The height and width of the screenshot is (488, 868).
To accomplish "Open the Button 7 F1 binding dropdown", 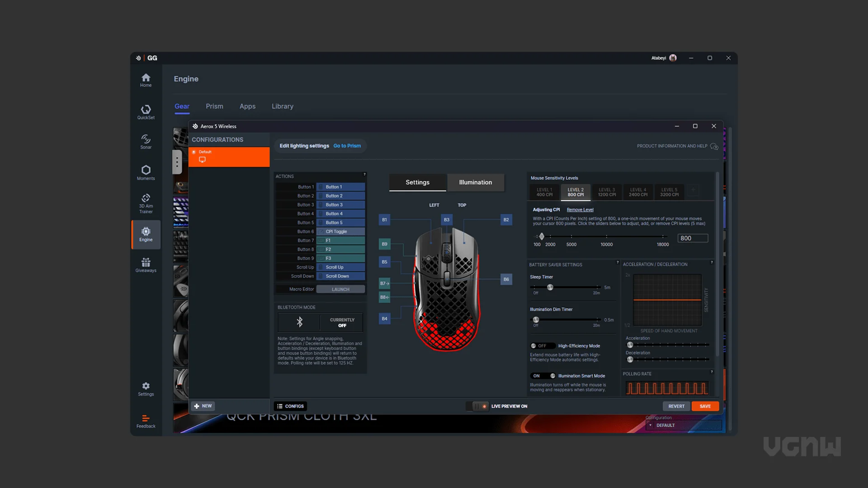I will click(x=340, y=240).
